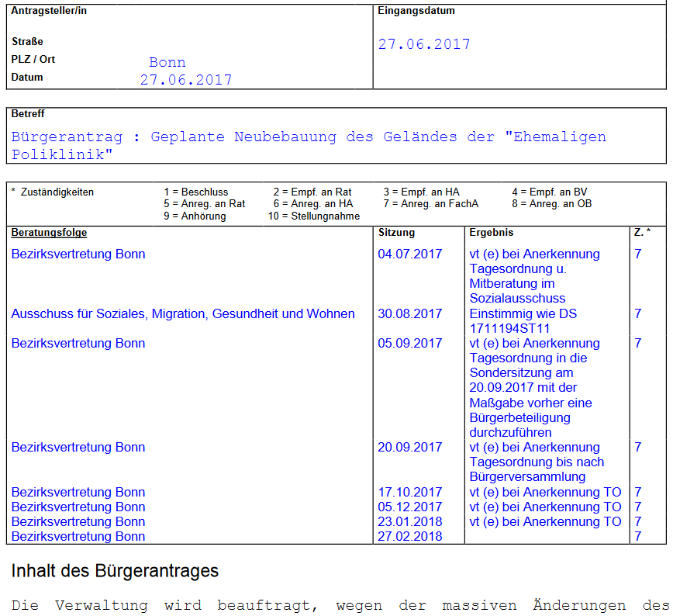Click the Sitzung column header

[x=396, y=233]
